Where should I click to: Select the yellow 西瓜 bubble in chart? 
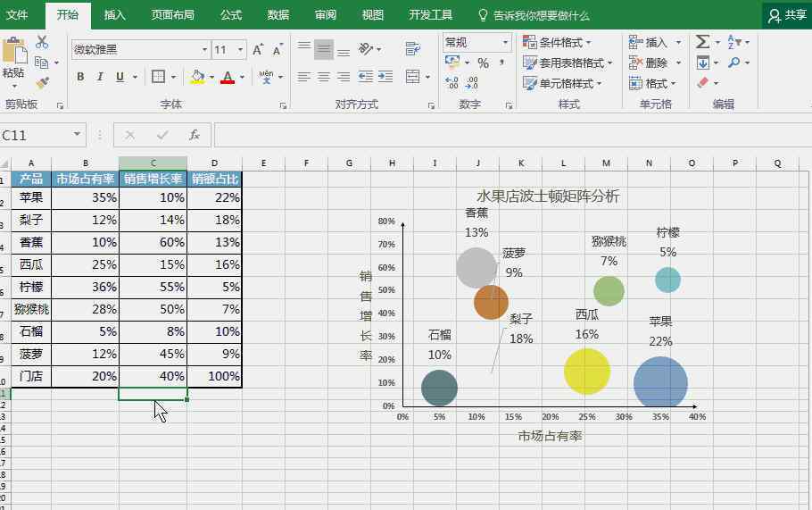(x=587, y=371)
